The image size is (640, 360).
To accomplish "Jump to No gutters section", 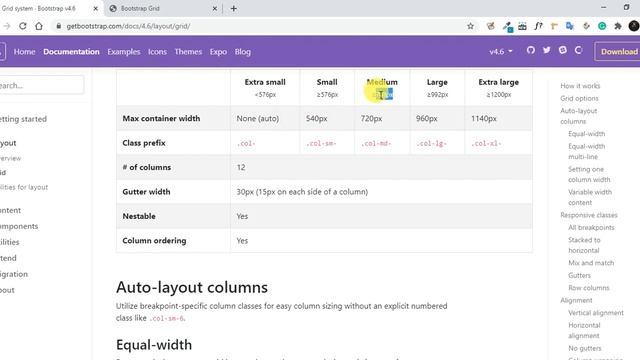I will point(584,348).
